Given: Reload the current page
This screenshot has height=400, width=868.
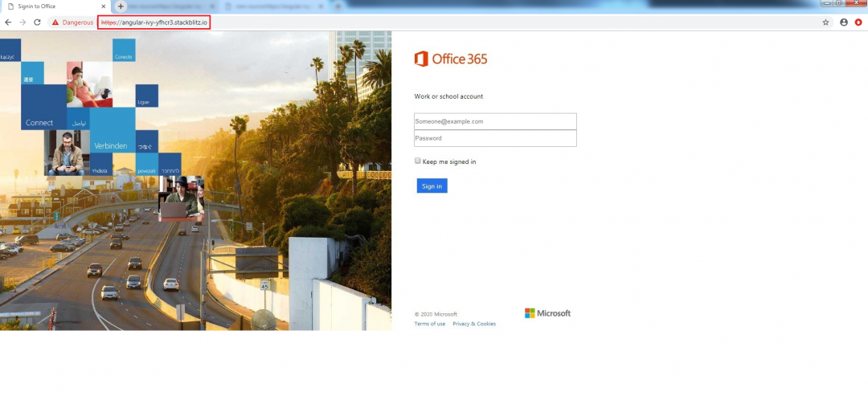Looking at the screenshot, I should click(x=37, y=22).
